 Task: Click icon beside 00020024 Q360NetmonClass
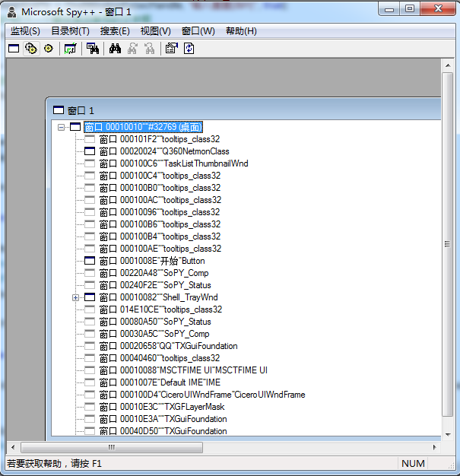pos(90,151)
